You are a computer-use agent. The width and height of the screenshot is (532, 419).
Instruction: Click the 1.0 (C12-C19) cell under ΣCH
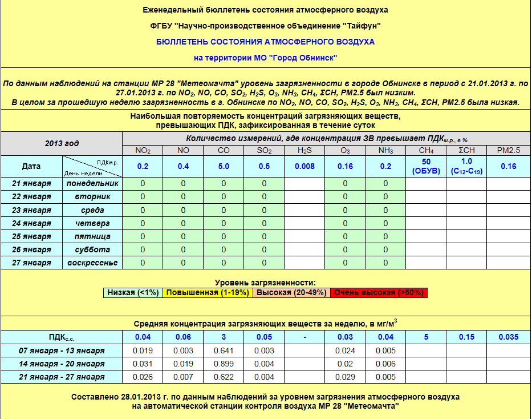point(466,166)
